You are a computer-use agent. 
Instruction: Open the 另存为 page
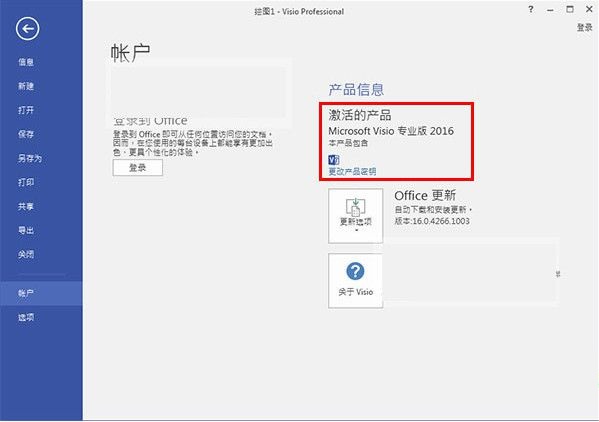coord(30,158)
